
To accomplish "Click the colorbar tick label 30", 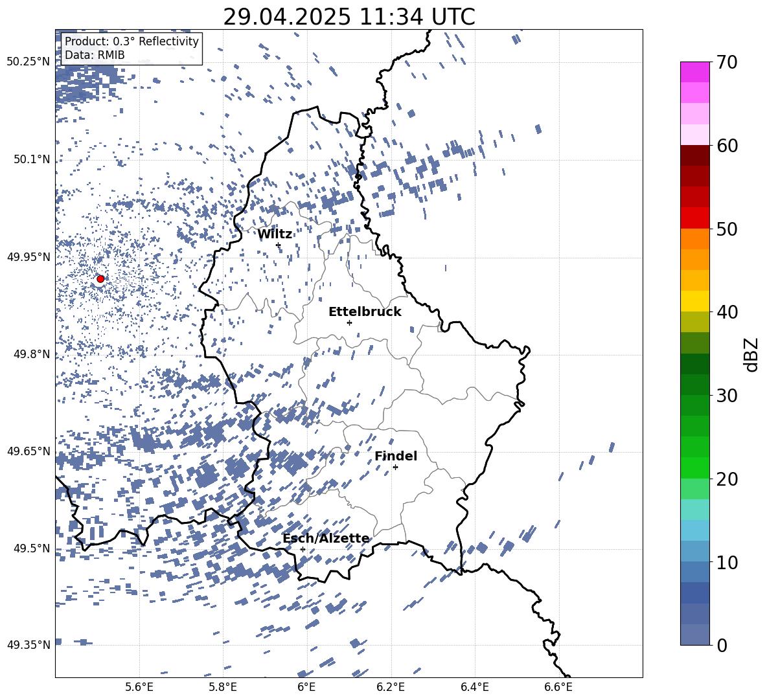I will tap(727, 396).
